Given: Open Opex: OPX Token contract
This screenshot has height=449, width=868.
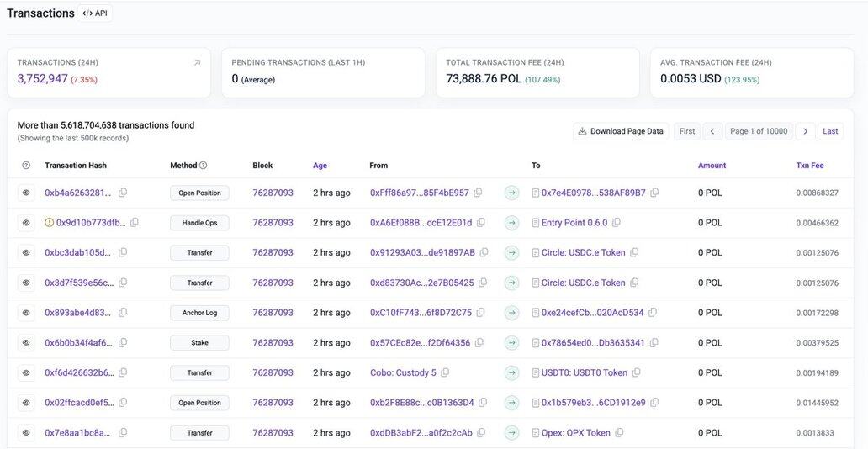Looking at the screenshot, I should 575,432.
